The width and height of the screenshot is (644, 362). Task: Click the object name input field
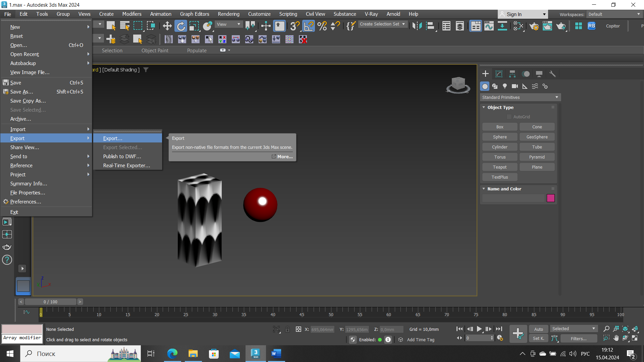[x=514, y=198]
